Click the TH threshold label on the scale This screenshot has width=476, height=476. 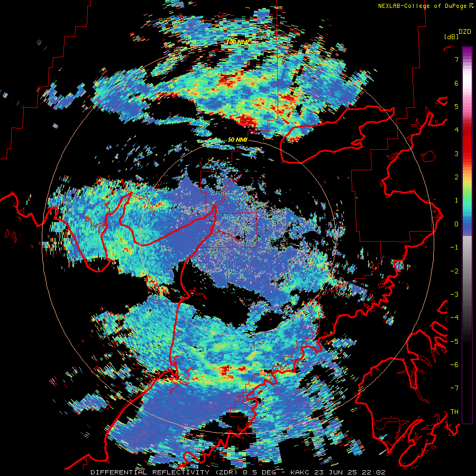[454, 412]
